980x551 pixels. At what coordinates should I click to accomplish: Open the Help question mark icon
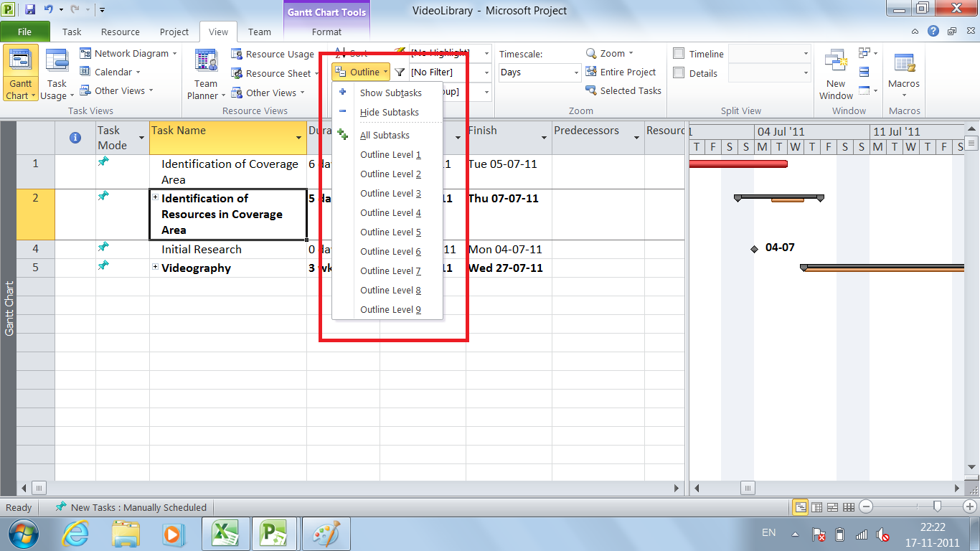(x=933, y=32)
